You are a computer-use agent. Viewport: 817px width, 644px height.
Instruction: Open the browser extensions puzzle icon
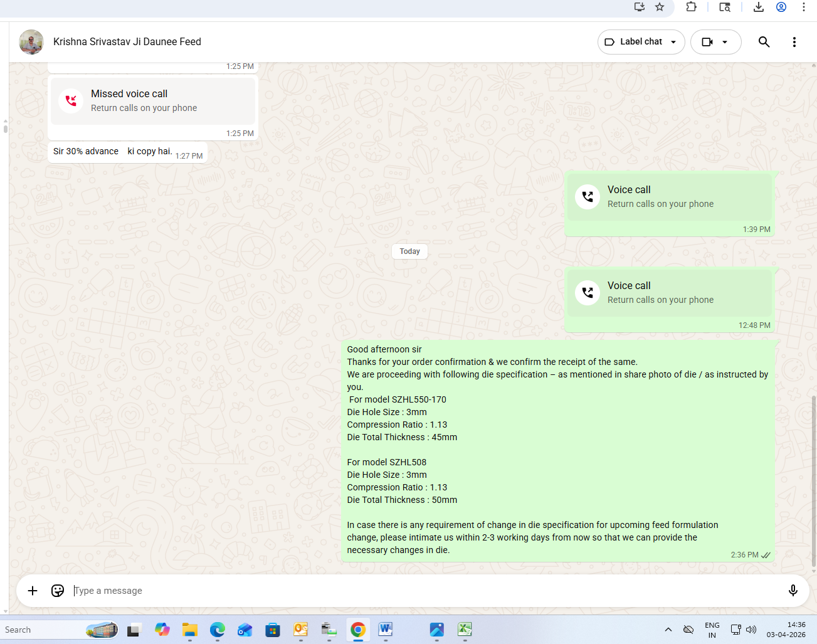tap(691, 7)
